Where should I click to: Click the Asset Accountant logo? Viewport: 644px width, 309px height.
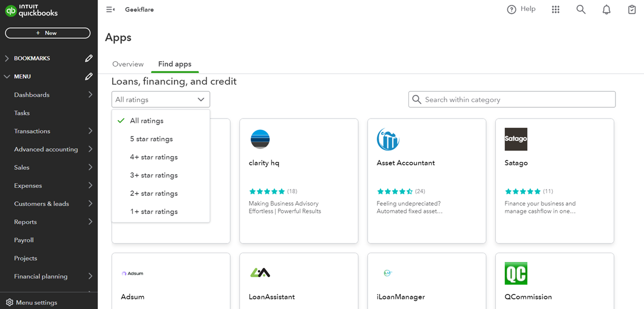pyautogui.click(x=388, y=139)
